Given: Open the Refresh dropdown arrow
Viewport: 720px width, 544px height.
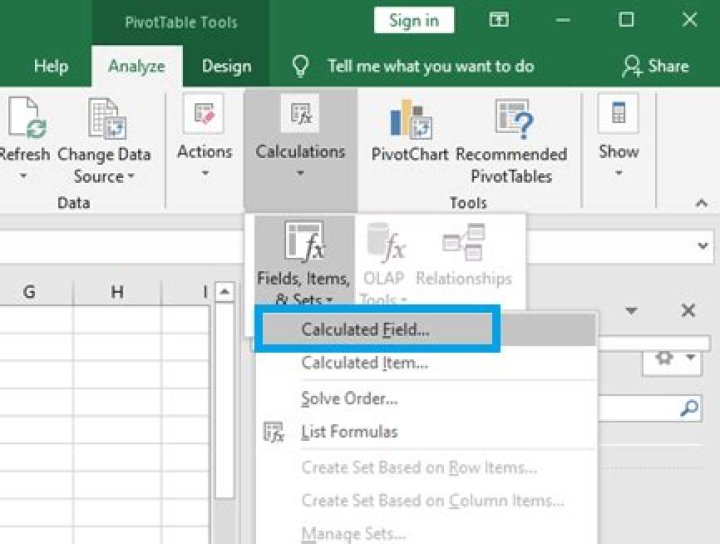Looking at the screenshot, I should click(x=23, y=176).
